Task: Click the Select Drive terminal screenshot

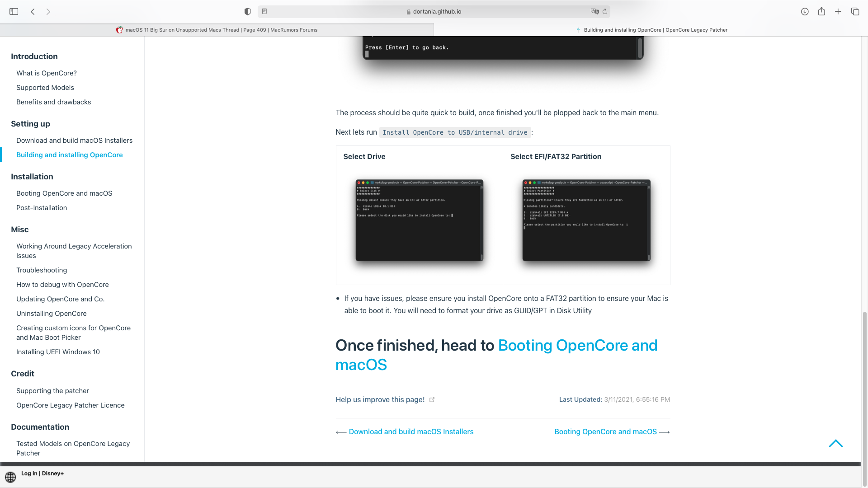Action: tap(419, 221)
